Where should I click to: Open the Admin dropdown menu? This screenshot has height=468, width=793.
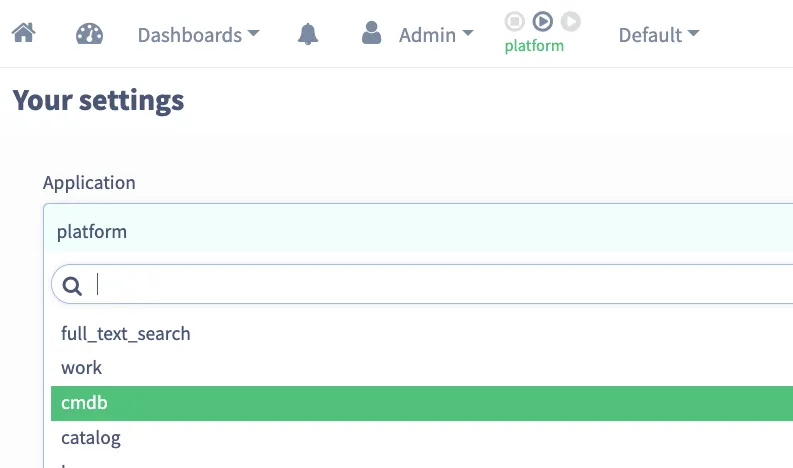436,35
